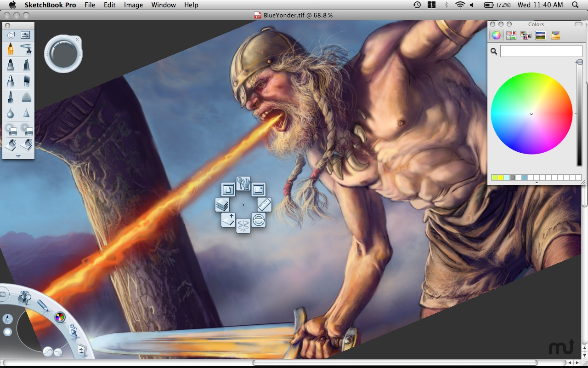Select the gray saved color swatch
Image resolution: width=588 pixels, height=368 pixels.
tap(513, 178)
